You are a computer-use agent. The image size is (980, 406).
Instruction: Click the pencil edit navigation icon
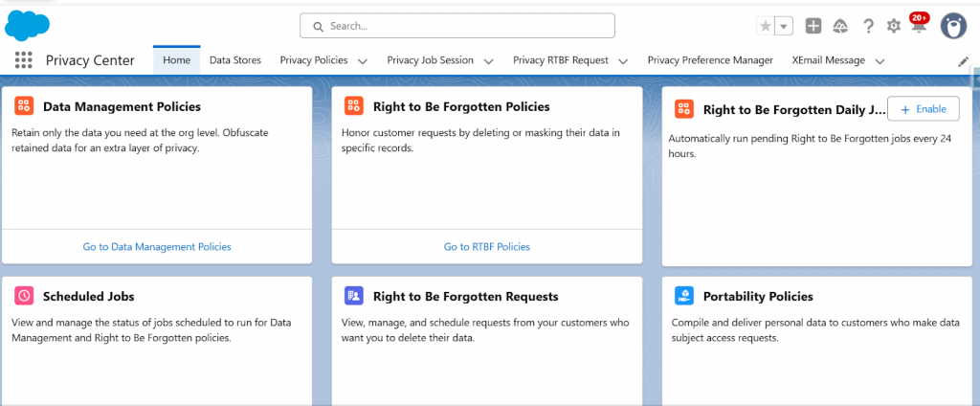tap(964, 61)
